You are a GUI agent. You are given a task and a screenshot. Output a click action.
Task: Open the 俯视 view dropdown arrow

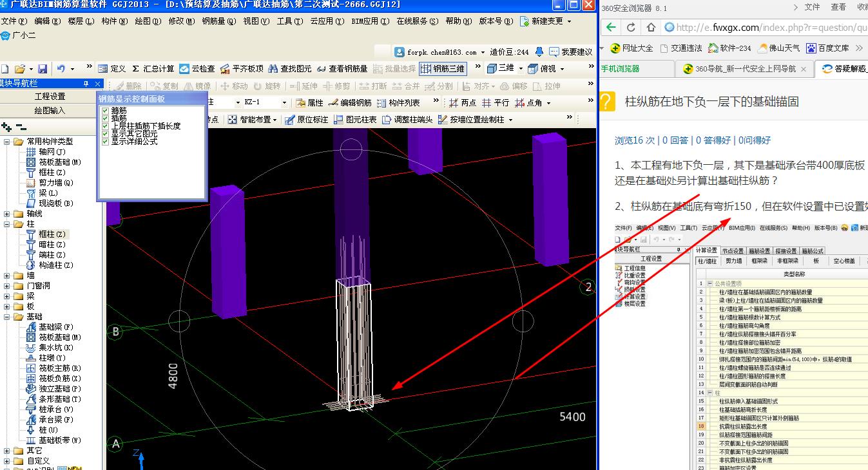562,69
